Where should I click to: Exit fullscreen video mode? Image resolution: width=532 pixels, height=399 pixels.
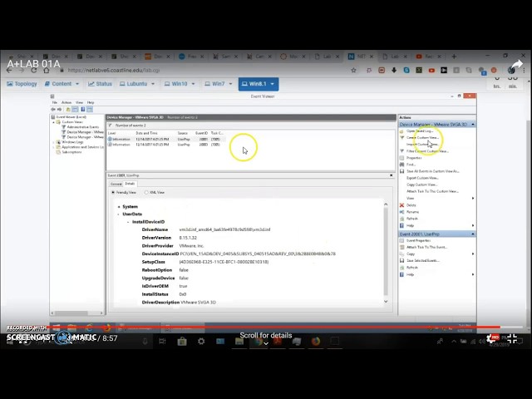[512, 338]
